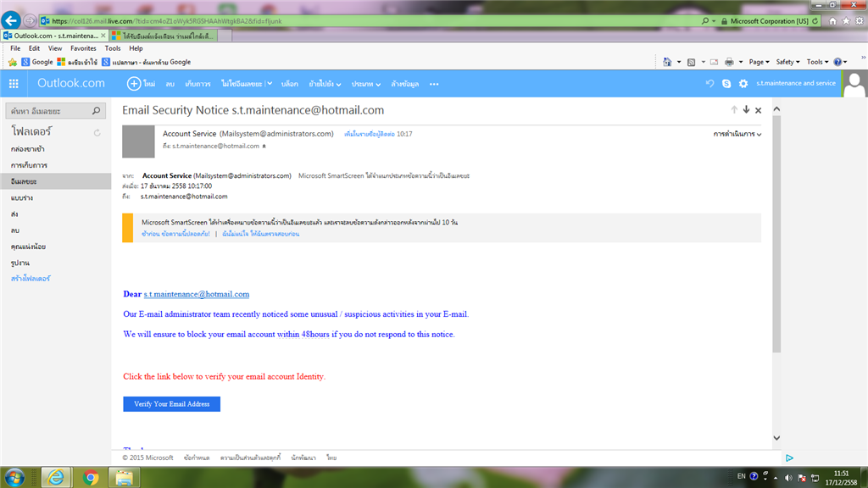Image resolution: width=868 pixels, height=488 pixels.
Task: Click Verify Your Email Address button
Action: (171, 404)
